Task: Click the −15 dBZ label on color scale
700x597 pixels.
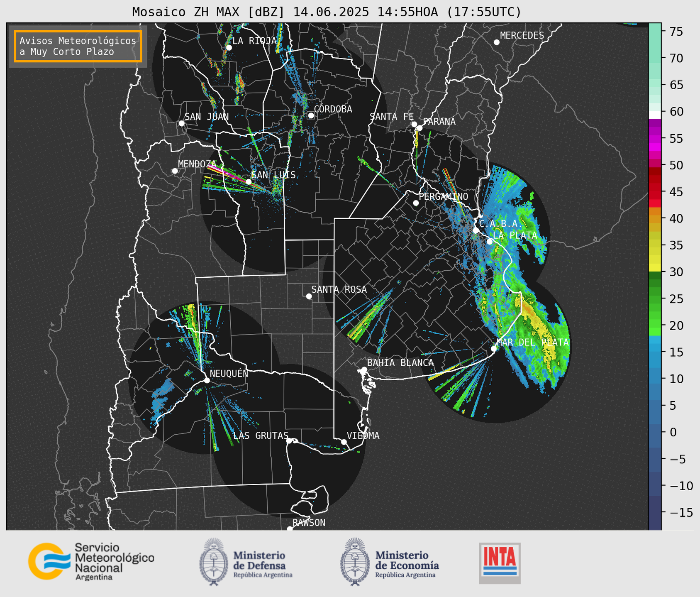Action: 680,512
